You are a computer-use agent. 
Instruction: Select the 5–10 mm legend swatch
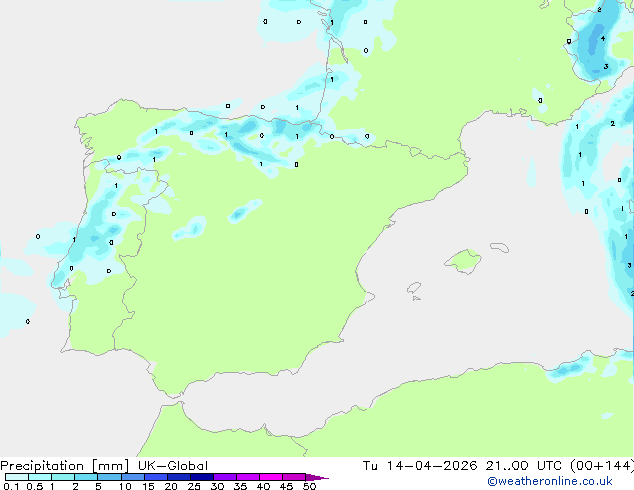[109, 477]
